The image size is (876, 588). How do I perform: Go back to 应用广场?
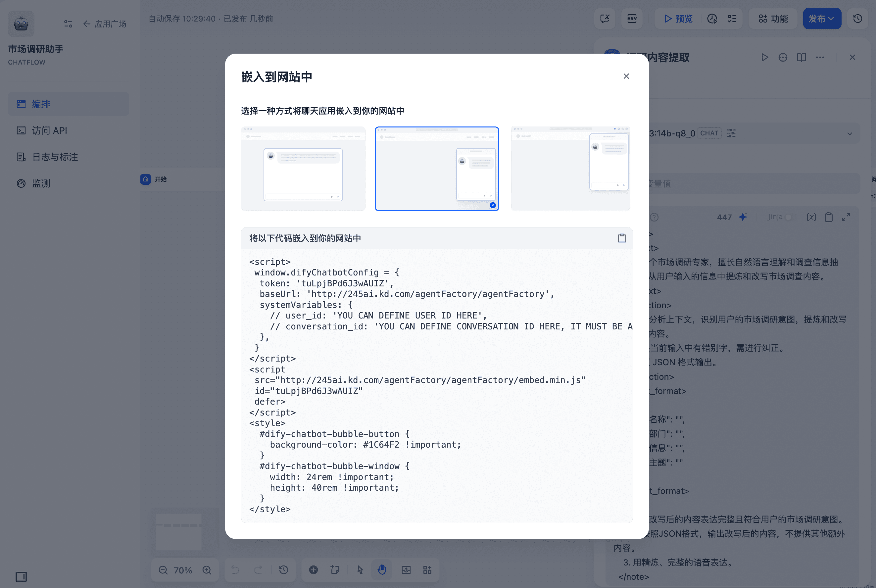click(105, 24)
